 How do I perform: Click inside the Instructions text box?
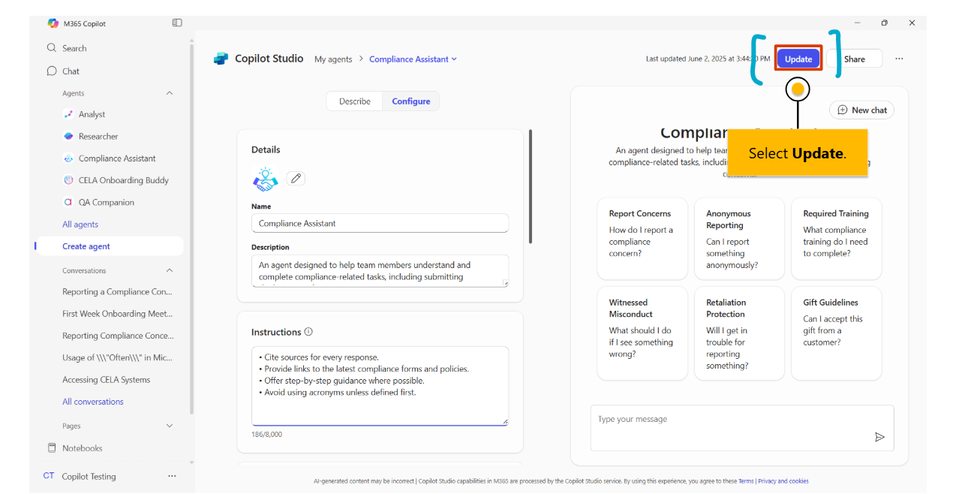[x=380, y=386]
